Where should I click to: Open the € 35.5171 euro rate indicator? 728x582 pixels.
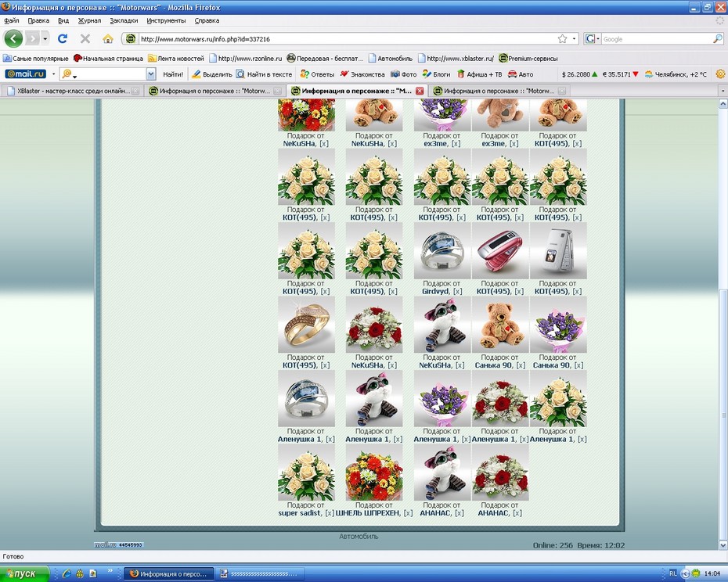click(x=620, y=74)
